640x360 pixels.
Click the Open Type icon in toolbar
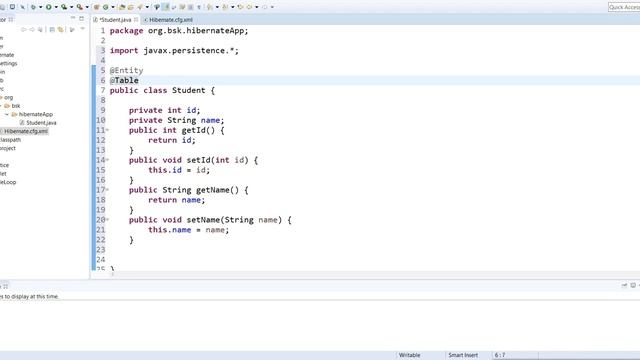(x=122, y=7)
